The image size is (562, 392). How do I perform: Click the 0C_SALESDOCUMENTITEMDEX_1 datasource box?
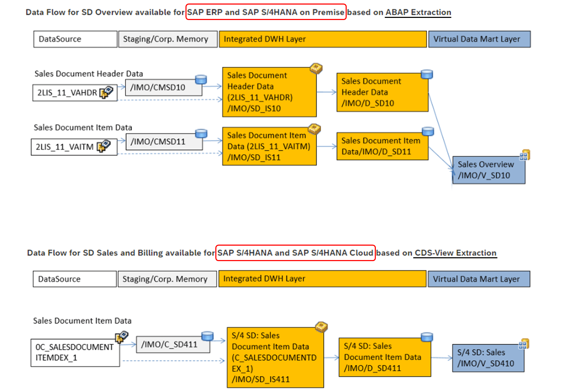coord(75,353)
